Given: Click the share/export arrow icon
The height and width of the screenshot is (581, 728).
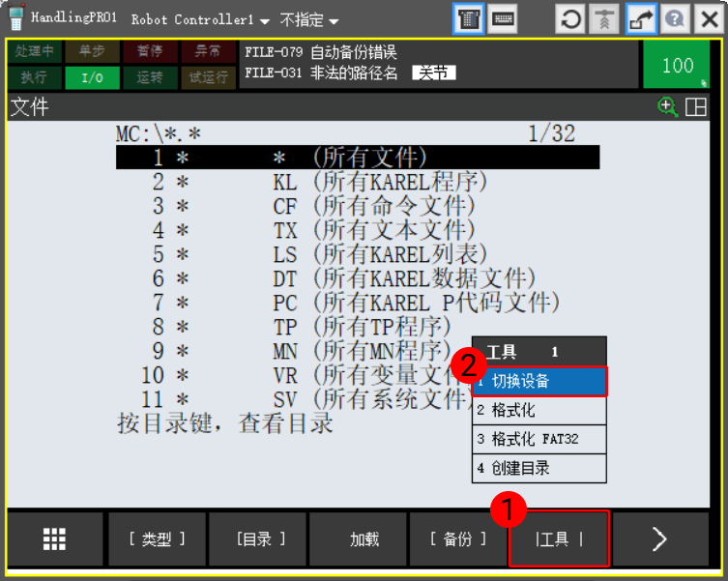Looking at the screenshot, I should point(641,19).
